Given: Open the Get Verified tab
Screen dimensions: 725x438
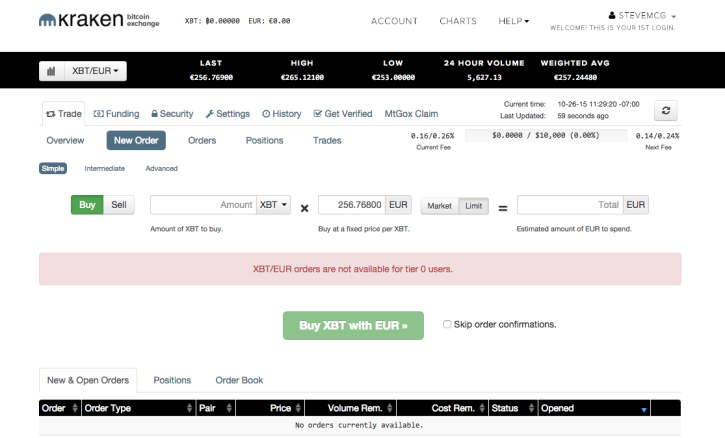Looking at the screenshot, I should pos(343,114).
